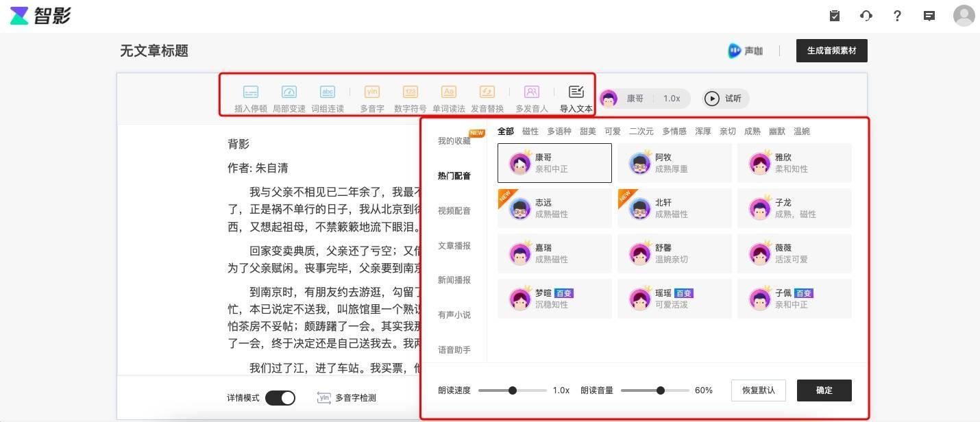The height and width of the screenshot is (422, 980).
Task: Filter voices by 亲切
Action: coord(728,132)
